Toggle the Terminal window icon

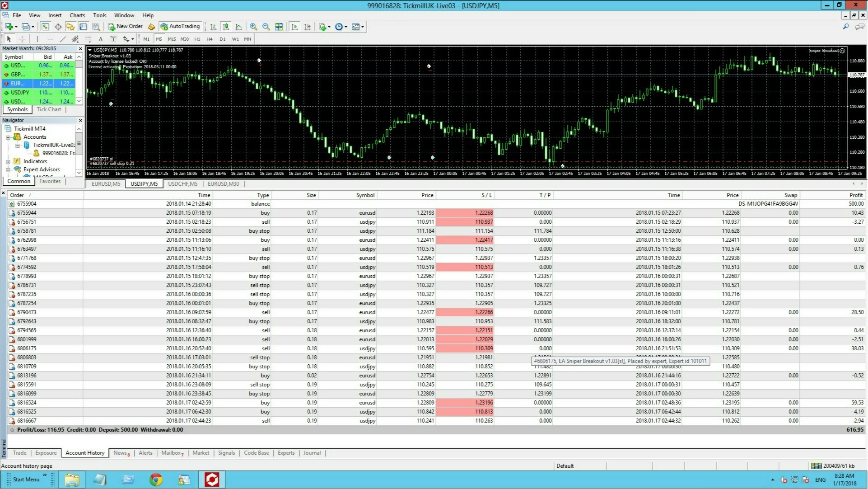pos(83,27)
